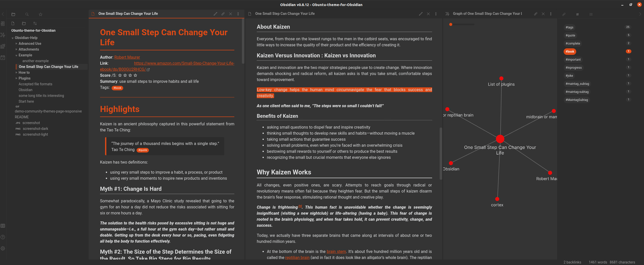Filter by #tags in tag pane
This screenshot has height=265, width=644.
(x=569, y=27)
